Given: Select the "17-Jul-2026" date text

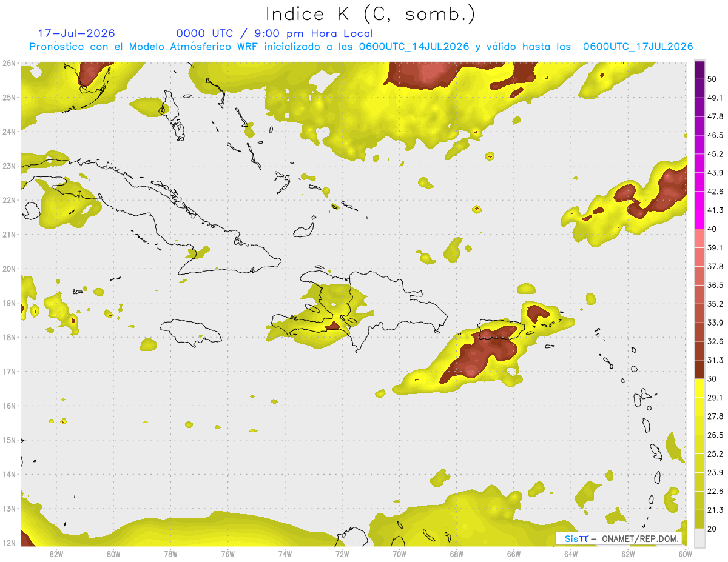Looking at the screenshot, I should (x=76, y=33).
